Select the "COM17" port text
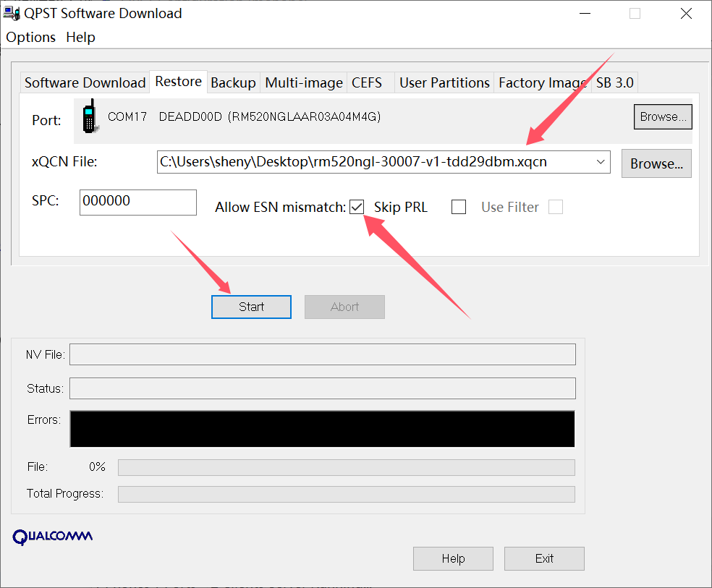This screenshot has width=712, height=588. pos(127,116)
